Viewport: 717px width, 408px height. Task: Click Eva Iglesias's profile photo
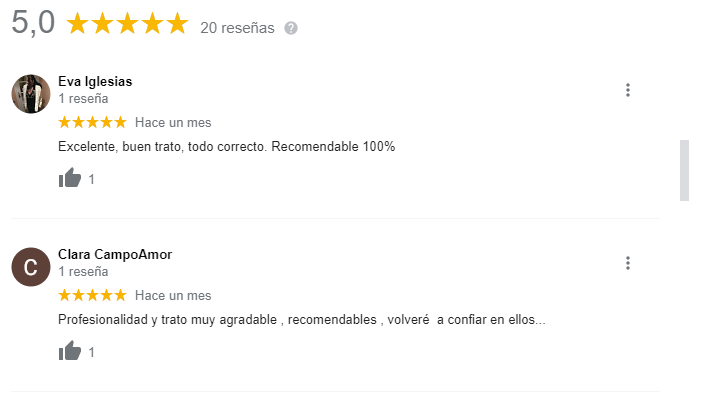coord(31,93)
